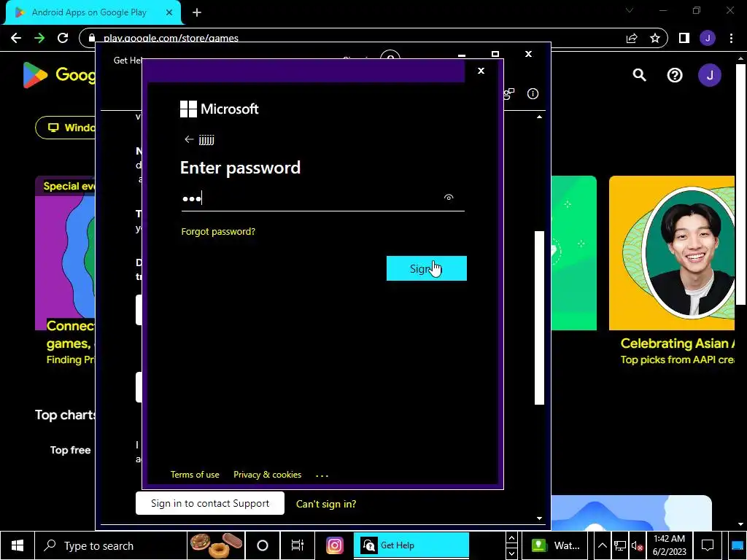Viewport: 747px width, 560px height.
Task: Go forward in Chrome browser
Action: [x=39, y=38]
